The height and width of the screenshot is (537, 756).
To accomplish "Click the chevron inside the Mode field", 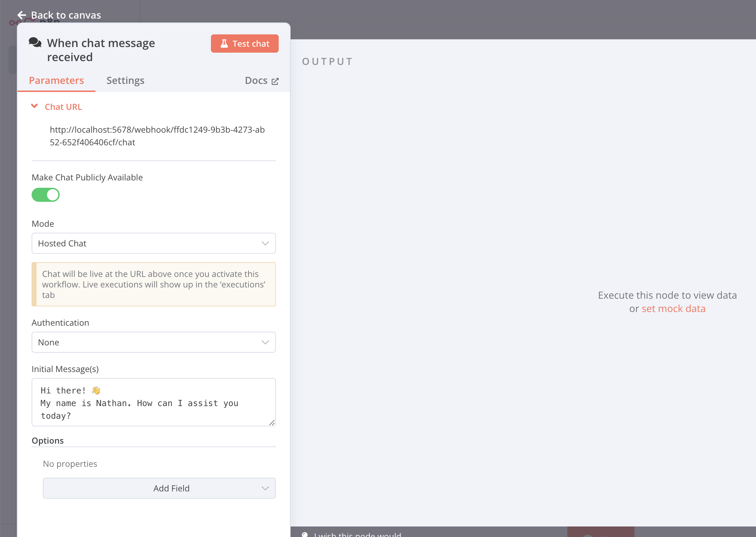I will click(265, 243).
